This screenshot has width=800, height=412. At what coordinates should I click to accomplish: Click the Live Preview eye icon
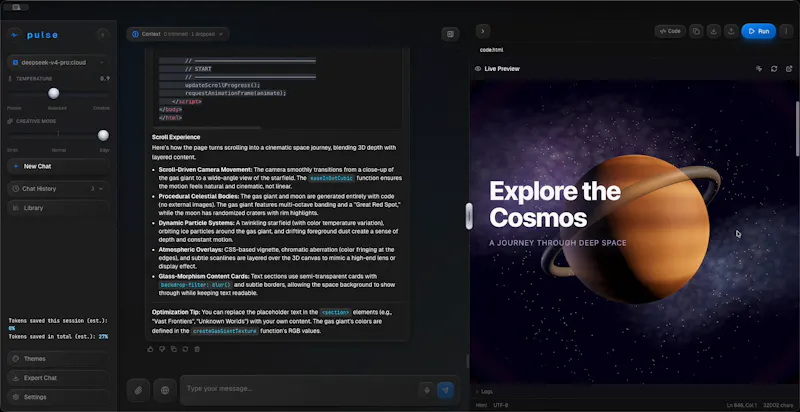point(478,69)
